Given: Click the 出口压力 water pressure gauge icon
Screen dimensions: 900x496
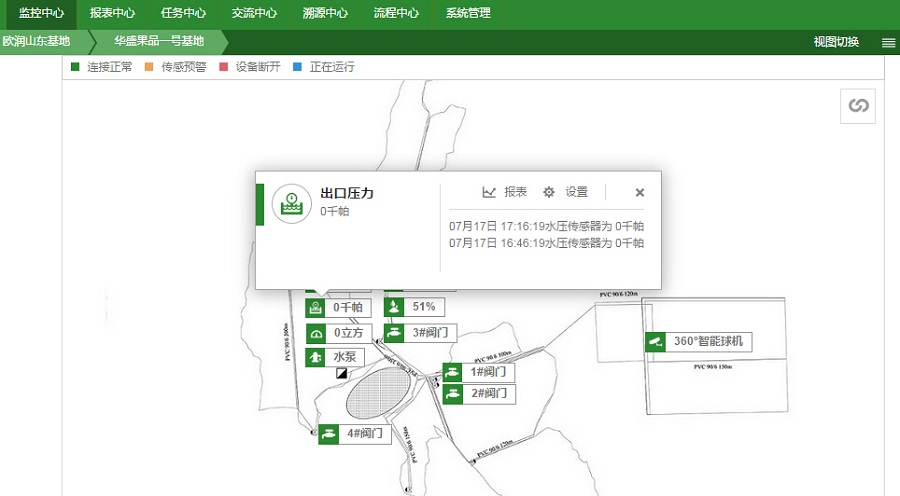Looking at the screenshot, I should 291,203.
